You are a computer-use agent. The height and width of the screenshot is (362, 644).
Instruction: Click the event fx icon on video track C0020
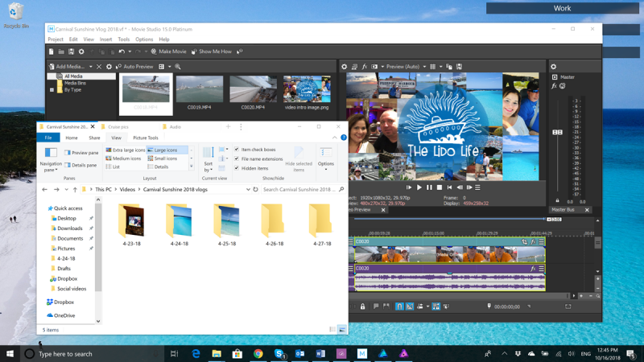coord(533,241)
